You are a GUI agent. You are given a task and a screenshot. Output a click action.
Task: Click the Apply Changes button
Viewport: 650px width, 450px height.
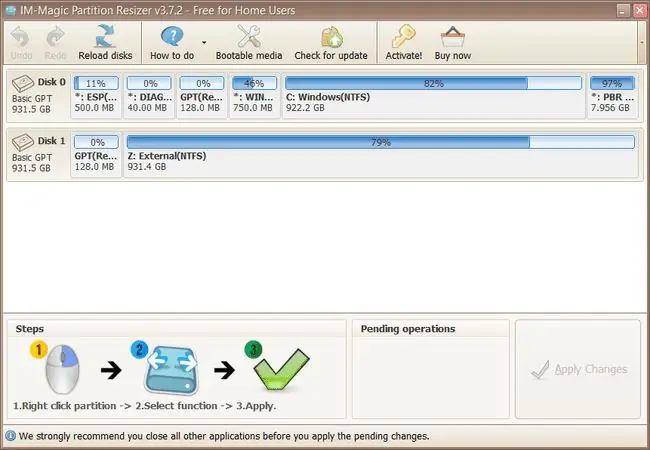578,369
